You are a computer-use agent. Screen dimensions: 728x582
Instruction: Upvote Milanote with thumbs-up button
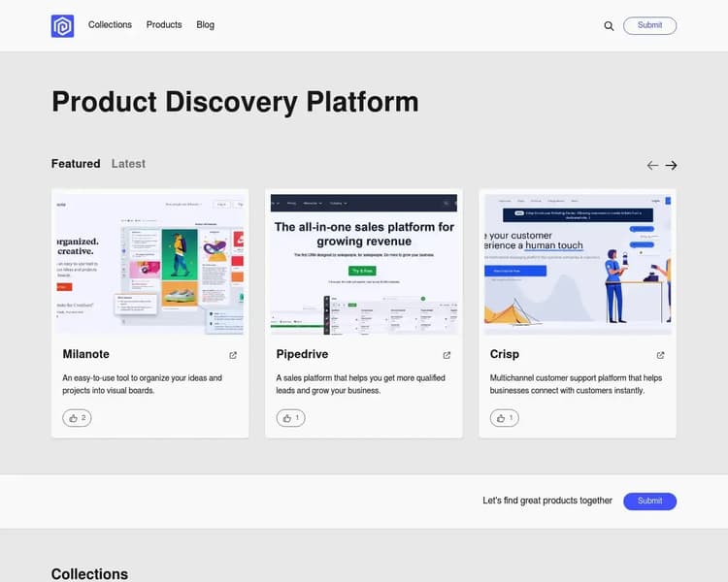[77, 418]
